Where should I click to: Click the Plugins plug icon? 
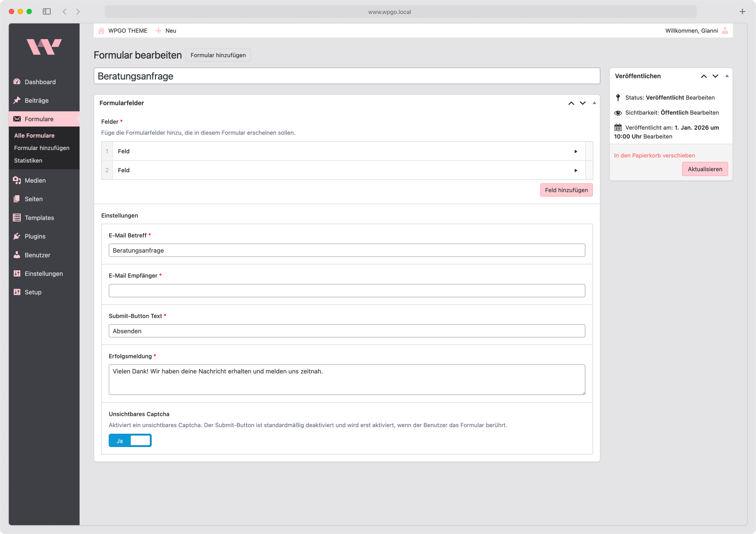pyautogui.click(x=17, y=236)
